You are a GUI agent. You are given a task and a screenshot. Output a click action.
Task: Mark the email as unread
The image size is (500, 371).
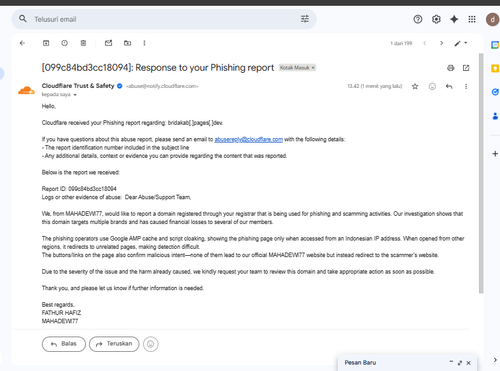pyautogui.click(x=109, y=43)
